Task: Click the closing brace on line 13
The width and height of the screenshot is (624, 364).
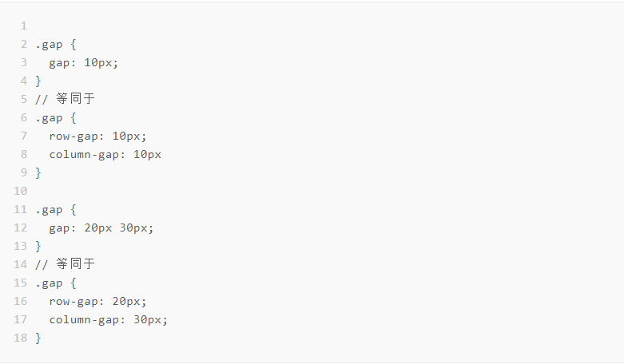Action: coord(38,247)
